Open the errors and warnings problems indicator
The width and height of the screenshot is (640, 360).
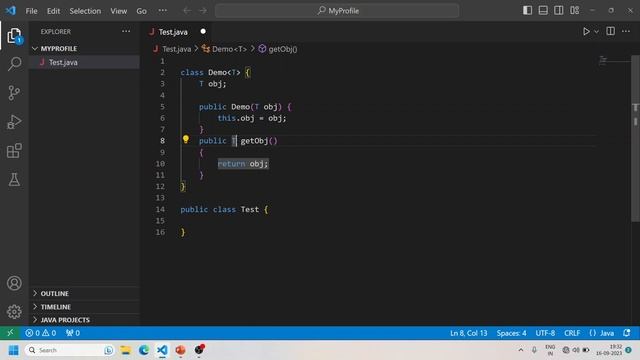click(x=40, y=333)
